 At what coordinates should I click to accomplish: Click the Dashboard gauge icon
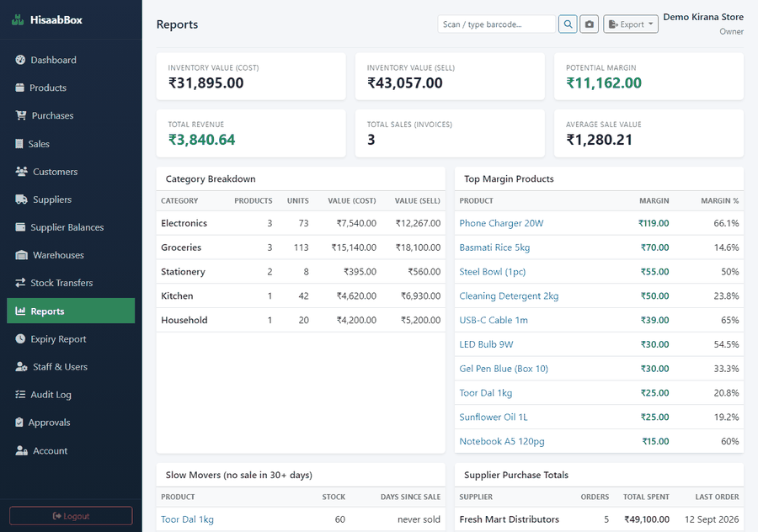point(20,60)
